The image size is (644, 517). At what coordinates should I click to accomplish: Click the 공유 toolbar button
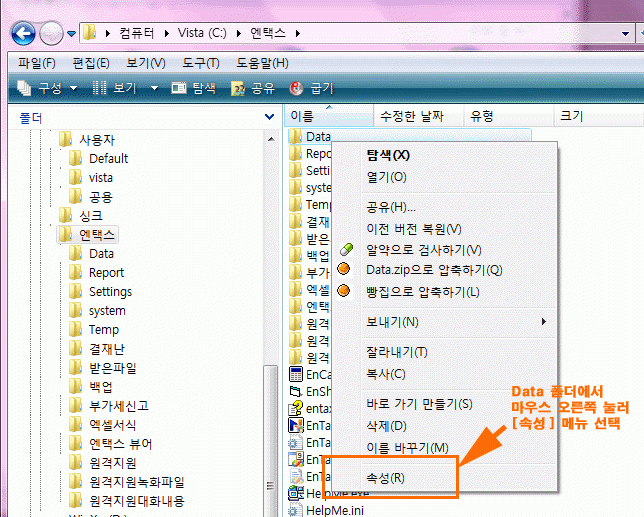[x=253, y=88]
